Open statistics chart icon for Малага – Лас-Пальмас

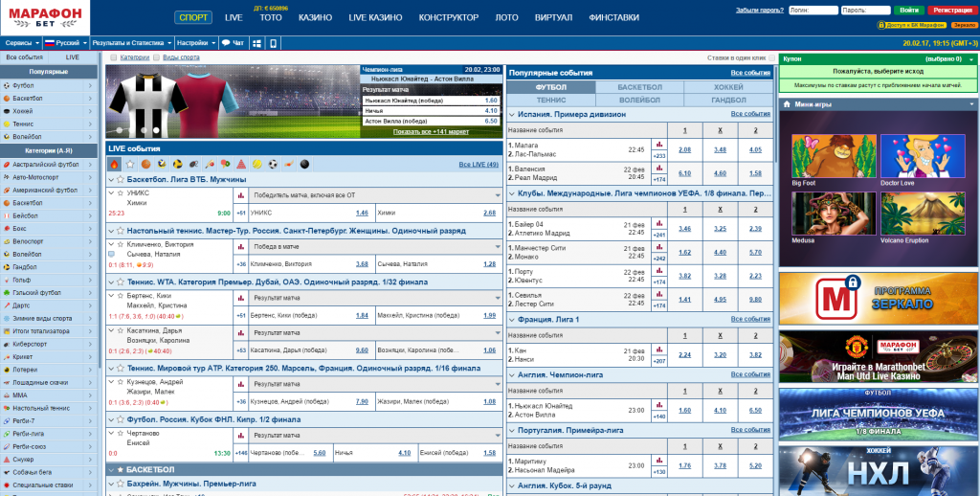point(658,145)
